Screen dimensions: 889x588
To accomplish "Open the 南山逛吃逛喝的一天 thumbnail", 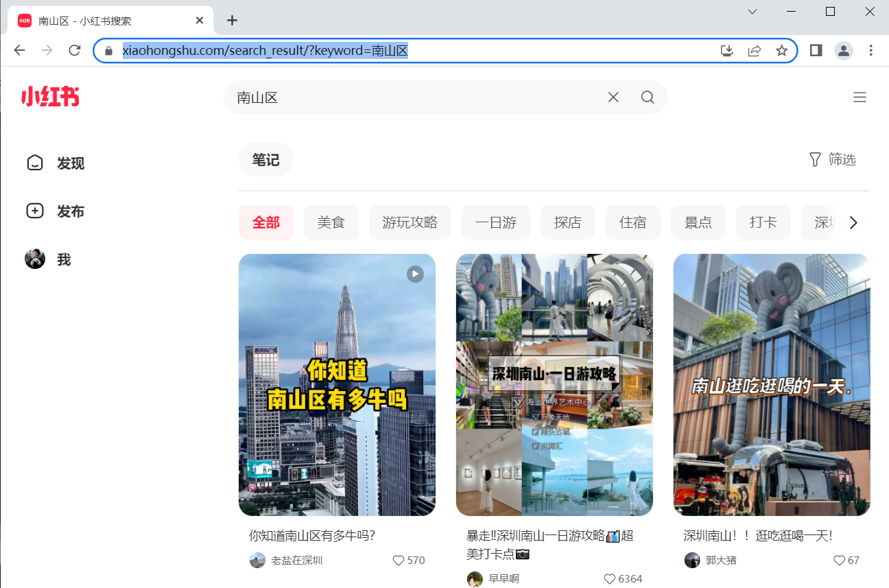I will click(x=772, y=385).
